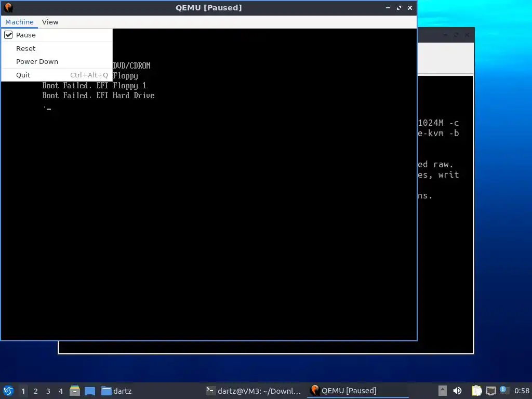Minimize the QEMU window
The image size is (532, 399).
point(388,7)
